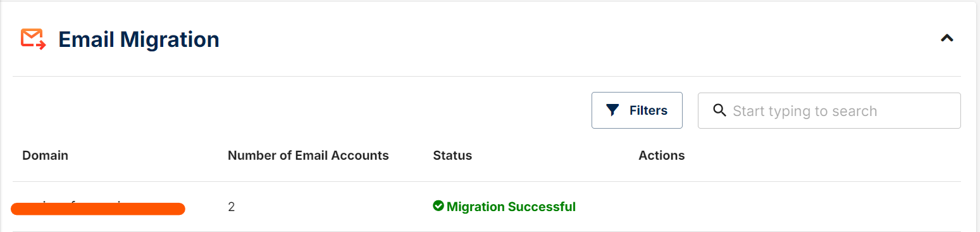Select the redacted domain cell
Viewport: 980px width, 232px height.
(x=98, y=208)
